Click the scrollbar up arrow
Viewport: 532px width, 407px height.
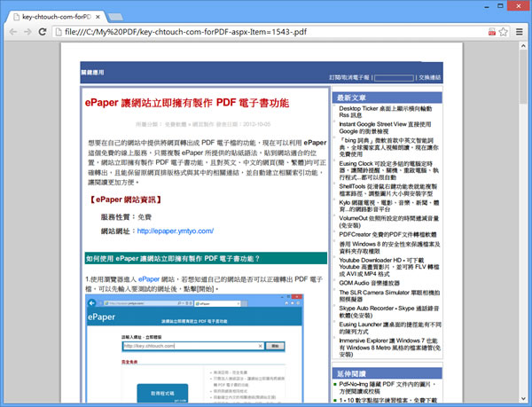tap(523, 46)
